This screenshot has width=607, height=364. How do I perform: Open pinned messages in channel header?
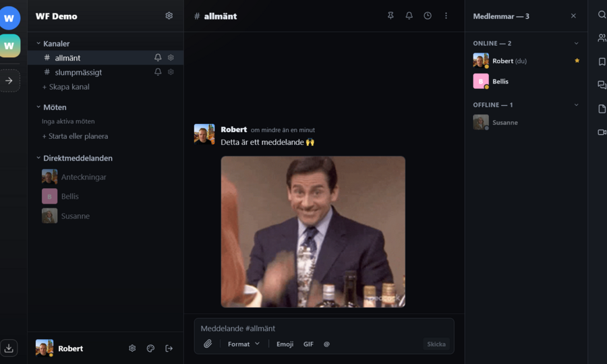391,16
